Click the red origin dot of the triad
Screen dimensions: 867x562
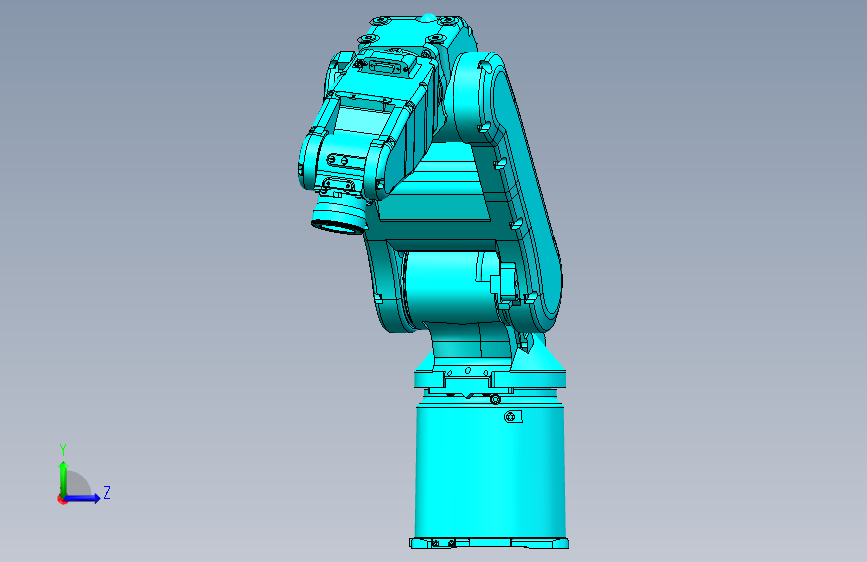pos(61,499)
